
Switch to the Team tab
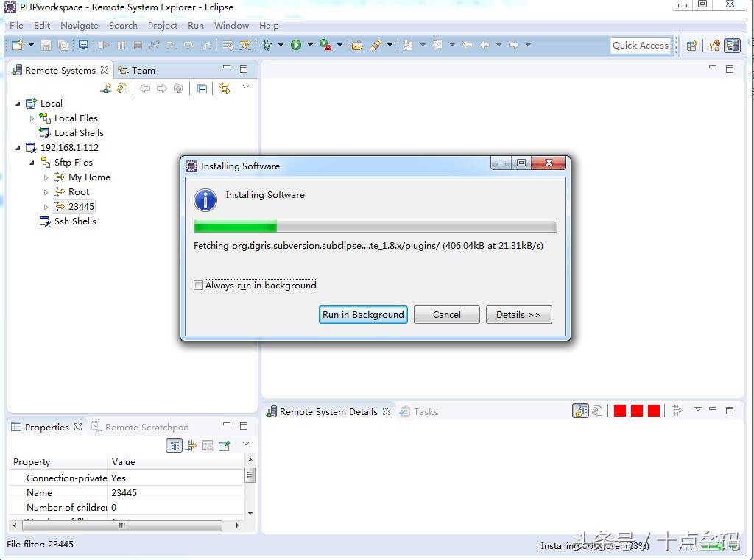(x=137, y=70)
